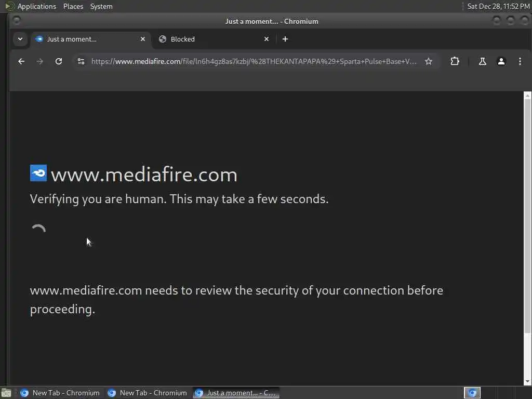Click the mint Applications menu logo icon
The image size is (532, 399).
(9, 6)
